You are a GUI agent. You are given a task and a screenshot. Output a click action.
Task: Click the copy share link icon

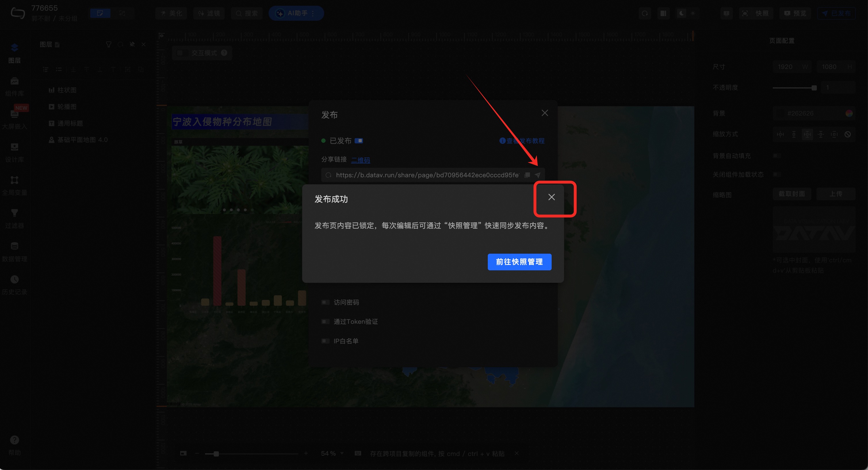[527, 175]
